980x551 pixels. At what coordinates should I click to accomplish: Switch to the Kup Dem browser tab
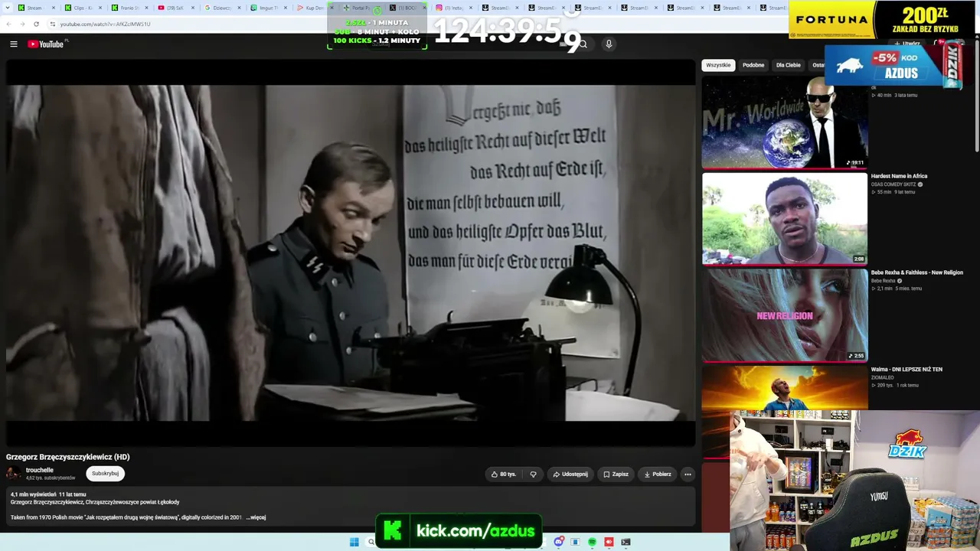(315, 8)
